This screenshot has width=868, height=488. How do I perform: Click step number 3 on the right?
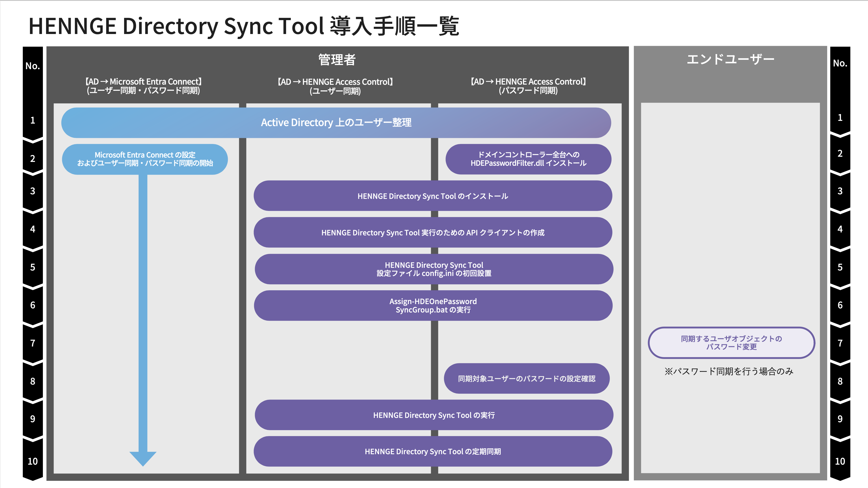(x=840, y=191)
